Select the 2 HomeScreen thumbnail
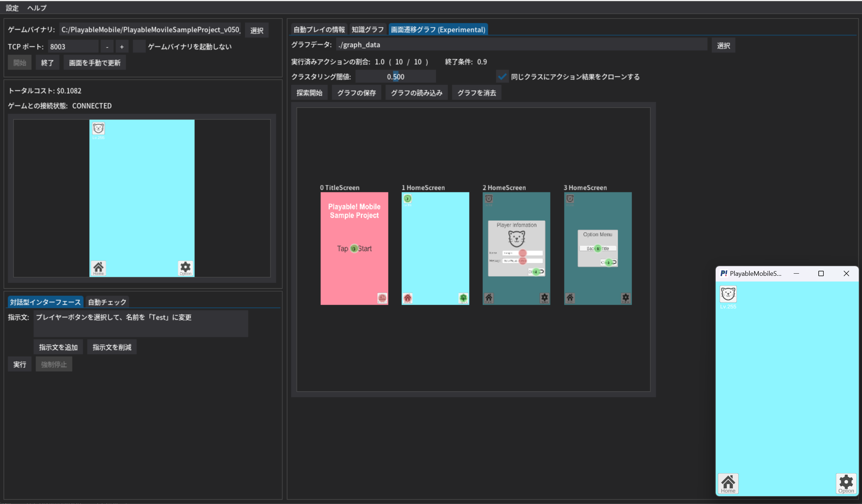Image resolution: width=862 pixels, height=504 pixels. coord(516,248)
